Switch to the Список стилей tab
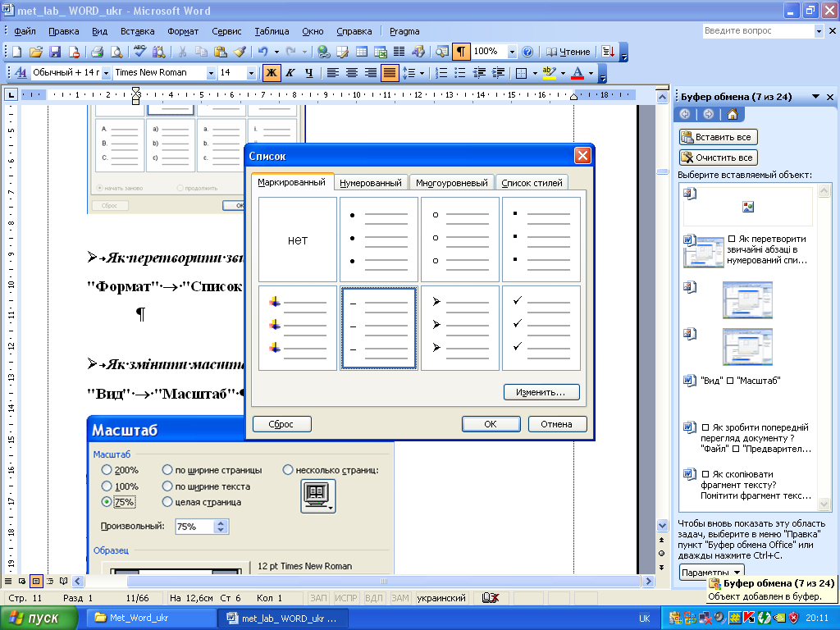This screenshot has width=840, height=630. pos(532,183)
